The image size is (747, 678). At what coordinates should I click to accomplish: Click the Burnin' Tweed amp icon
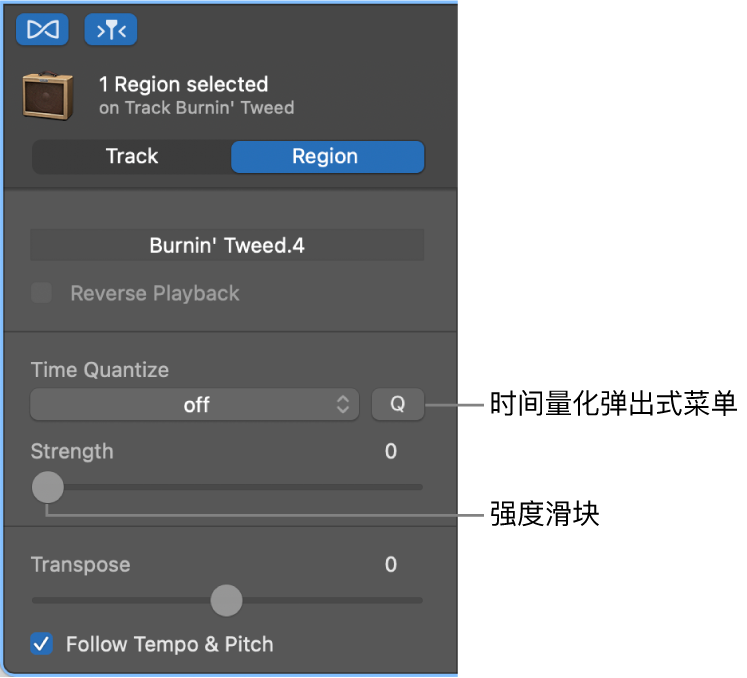(49, 95)
